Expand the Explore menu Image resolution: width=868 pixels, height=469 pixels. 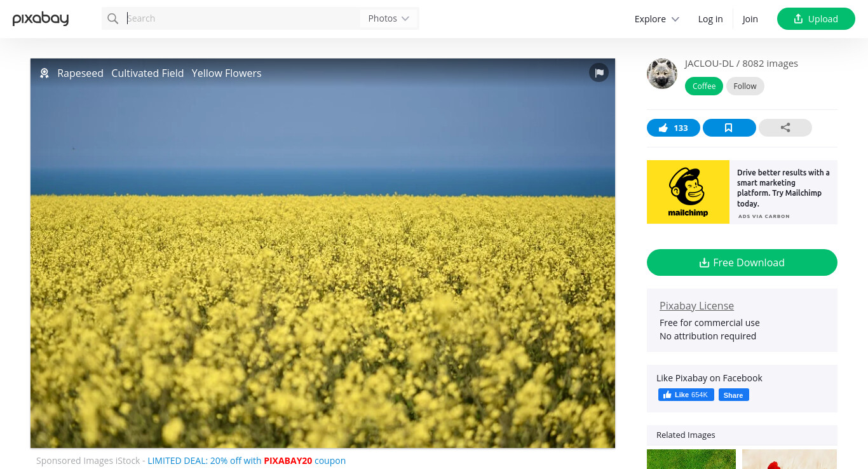(657, 19)
